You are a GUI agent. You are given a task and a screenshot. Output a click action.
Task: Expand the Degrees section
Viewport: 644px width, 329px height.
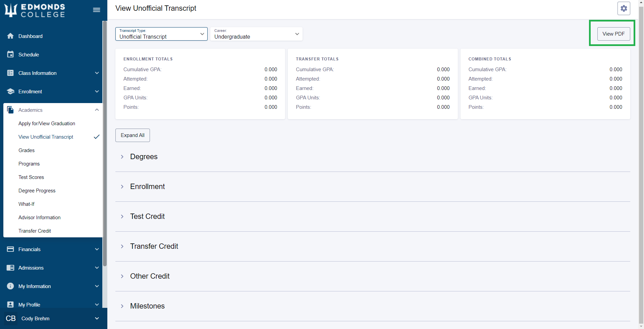point(122,157)
